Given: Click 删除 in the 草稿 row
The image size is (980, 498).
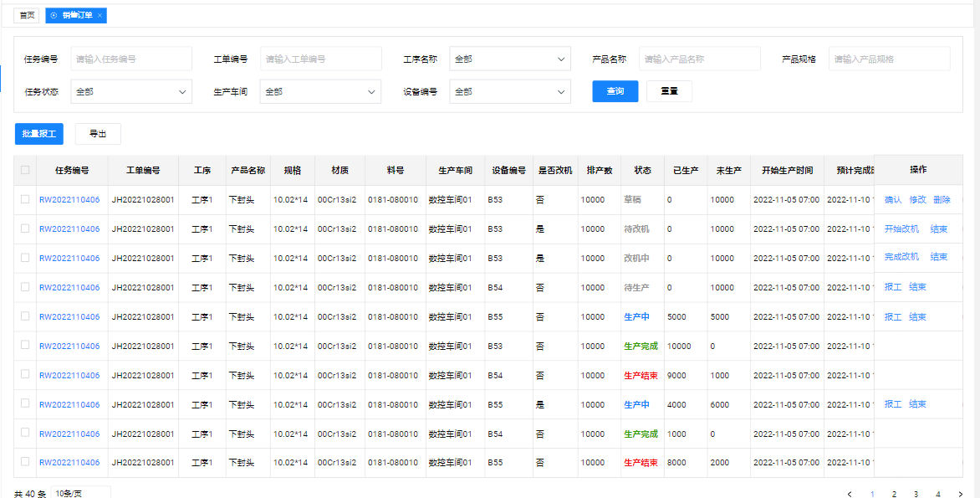Looking at the screenshot, I should [x=942, y=199].
